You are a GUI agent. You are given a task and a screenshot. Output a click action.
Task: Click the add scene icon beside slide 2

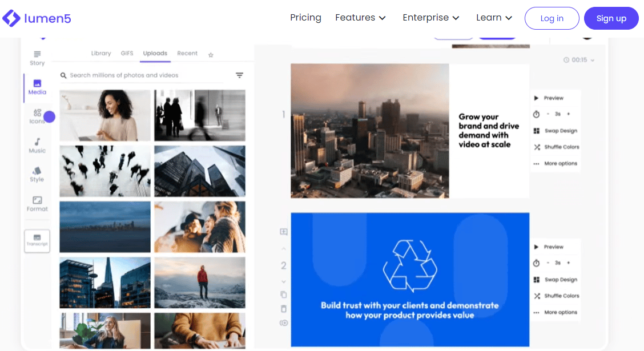283,232
